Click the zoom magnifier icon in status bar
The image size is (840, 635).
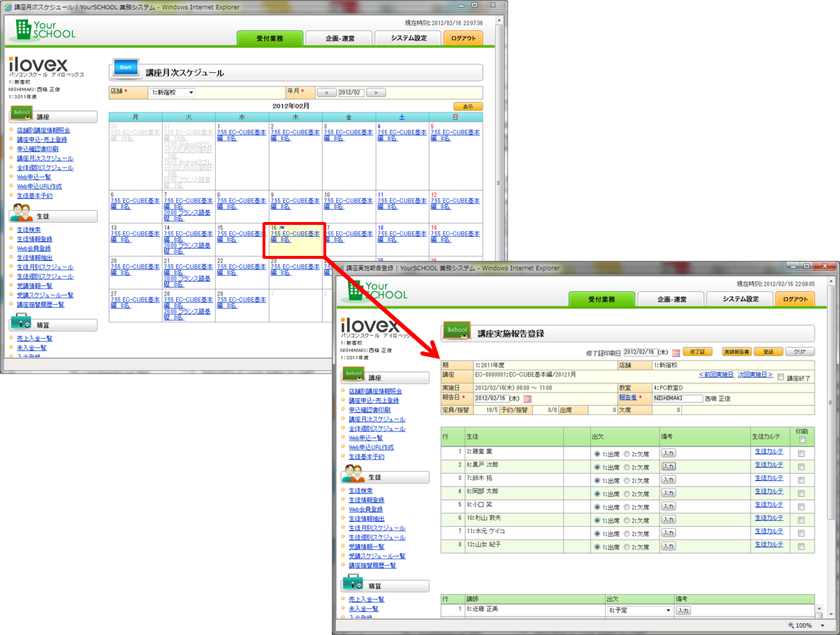click(790, 625)
